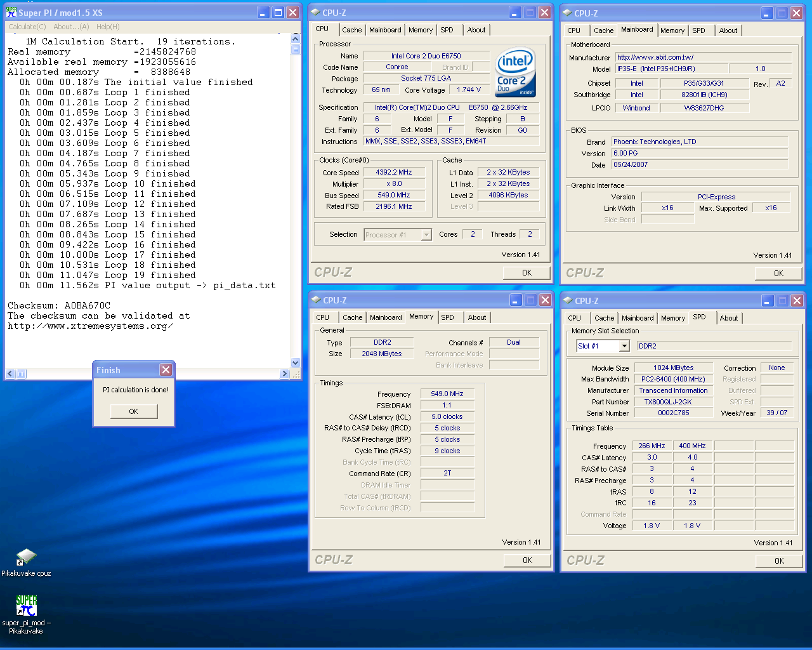The image size is (812, 650).
Task: Click the Level 2 4096 KBytes cache value
Action: 508,195
